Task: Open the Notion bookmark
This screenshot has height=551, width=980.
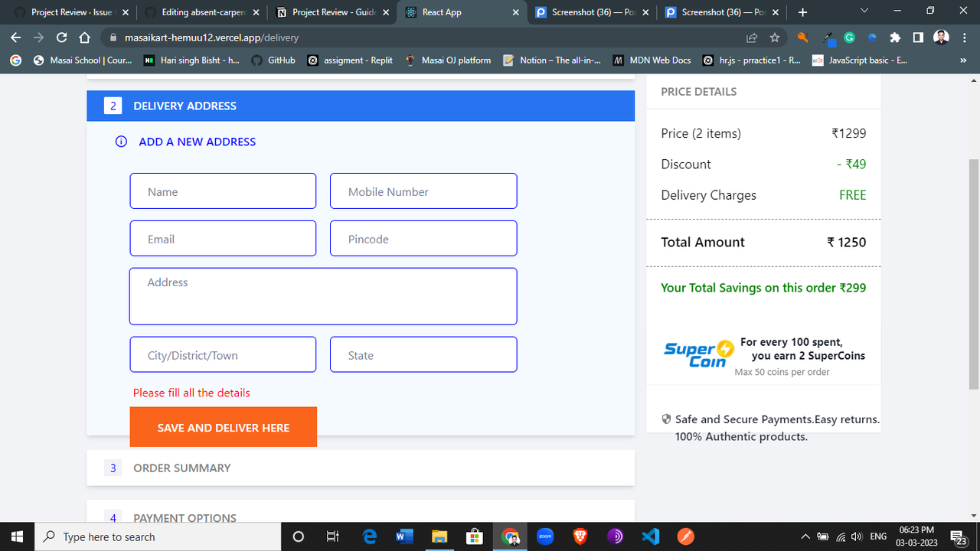Action: [x=552, y=60]
